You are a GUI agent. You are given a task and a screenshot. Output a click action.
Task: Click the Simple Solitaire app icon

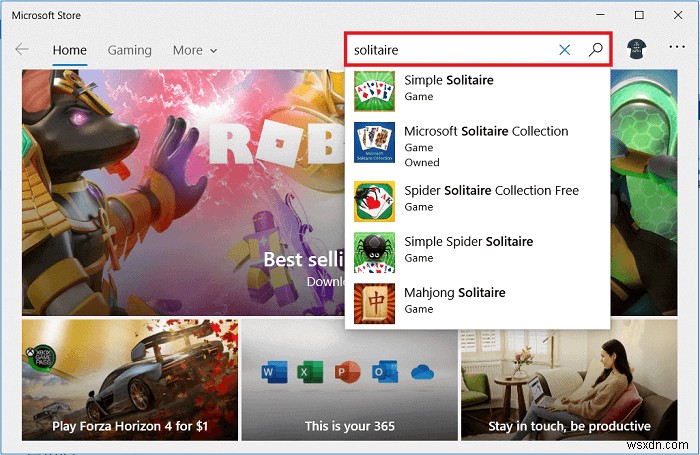click(374, 91)
